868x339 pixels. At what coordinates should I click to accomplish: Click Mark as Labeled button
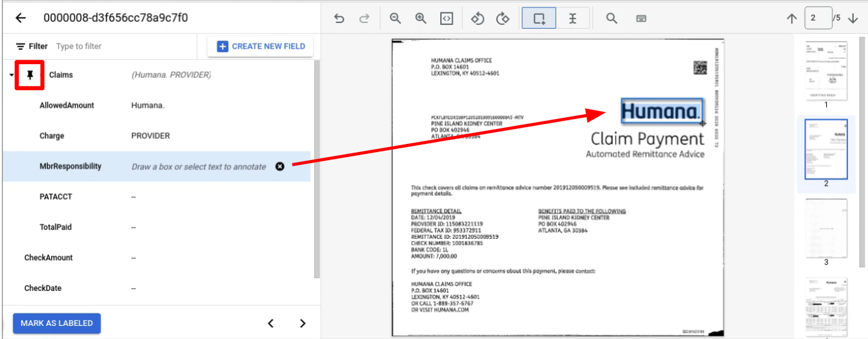pos(57,323)
